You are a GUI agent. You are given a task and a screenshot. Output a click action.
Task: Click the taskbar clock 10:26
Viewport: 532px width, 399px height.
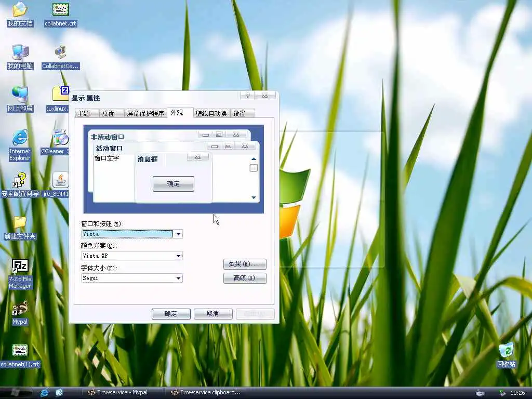(517, 393)
